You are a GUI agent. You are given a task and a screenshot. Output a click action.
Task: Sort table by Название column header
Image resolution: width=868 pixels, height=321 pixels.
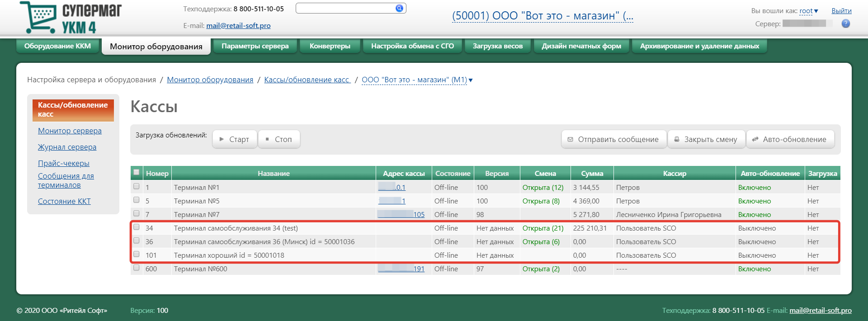pyautogui.click(x=274, y=173)
